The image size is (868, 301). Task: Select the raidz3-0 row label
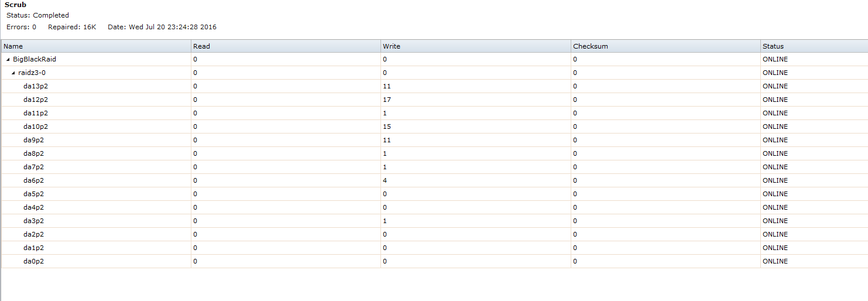(x=32, y=73)
